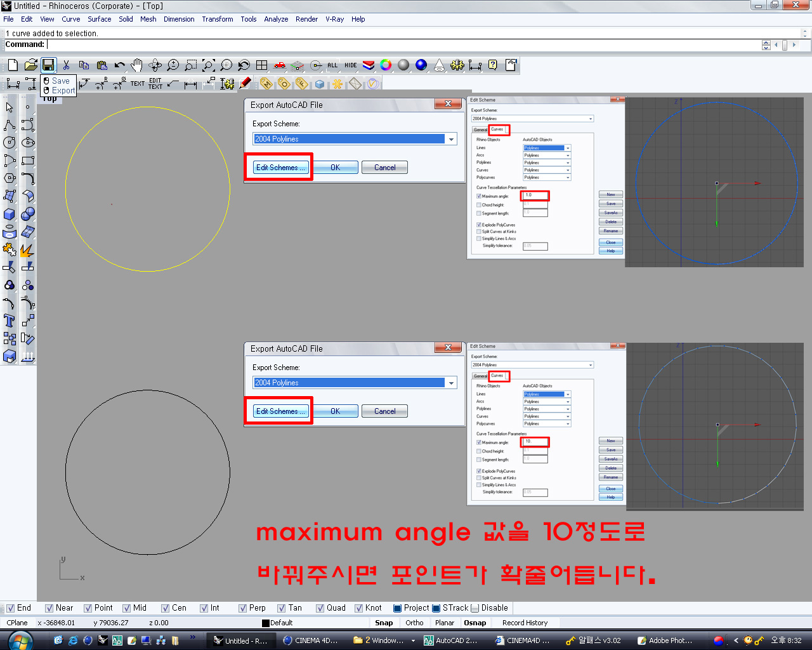Click the Cut scissors icon
The width and height of the screenshot is (812, 650).
(66, 65)
